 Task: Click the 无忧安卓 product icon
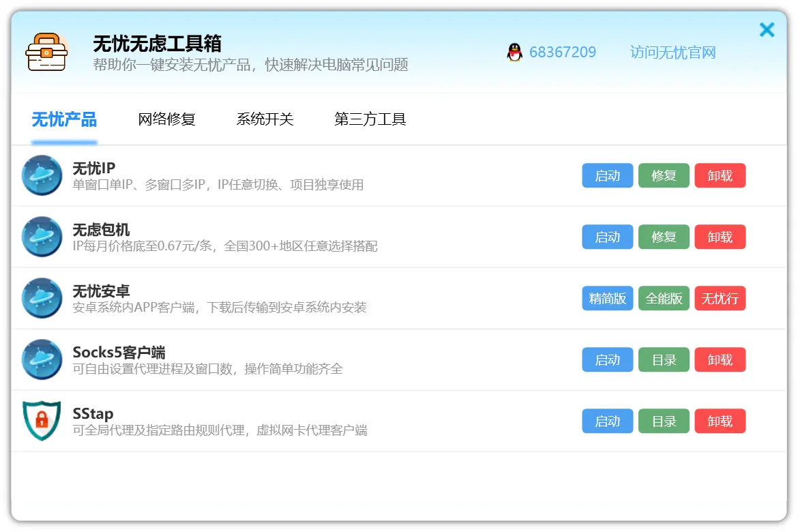[x=42, y=298]
